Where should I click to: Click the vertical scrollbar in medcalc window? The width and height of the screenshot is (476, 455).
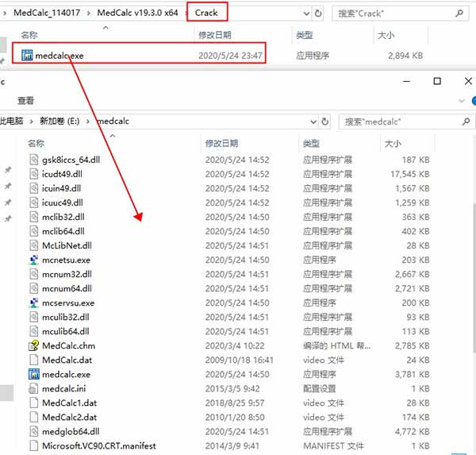click(x=474, y=278)
